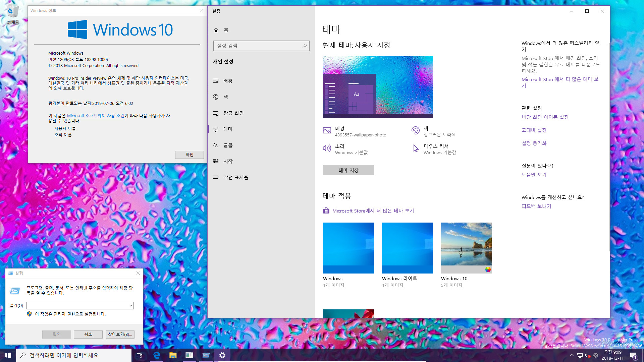Open high contrast settings (고대비 설정) link
Viewport: 644px width, 362px height.
(x=534, y=130)
